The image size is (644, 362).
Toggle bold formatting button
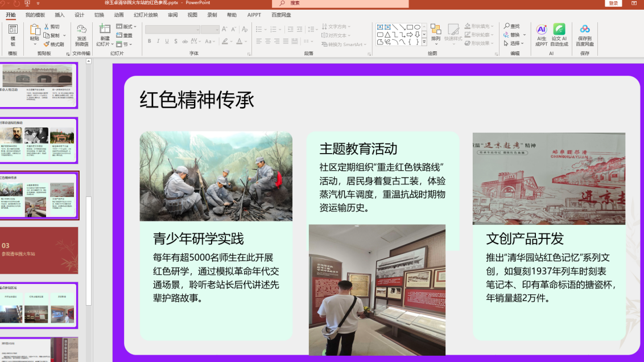(150, 41)
